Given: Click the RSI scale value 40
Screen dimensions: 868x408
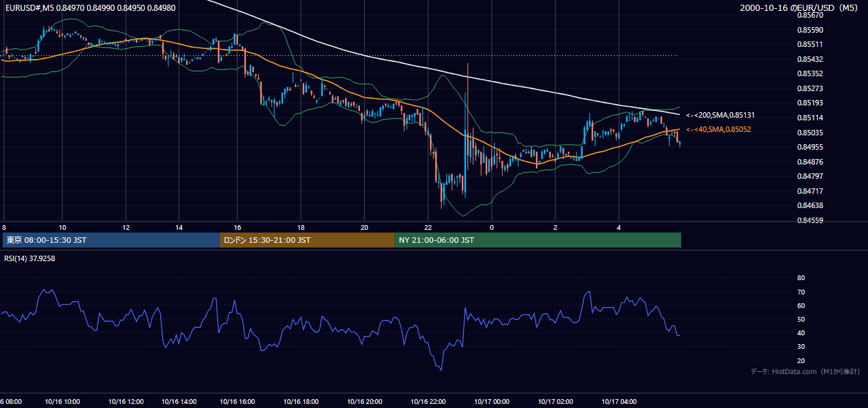Looking at the screenshot, I should 801,333.
